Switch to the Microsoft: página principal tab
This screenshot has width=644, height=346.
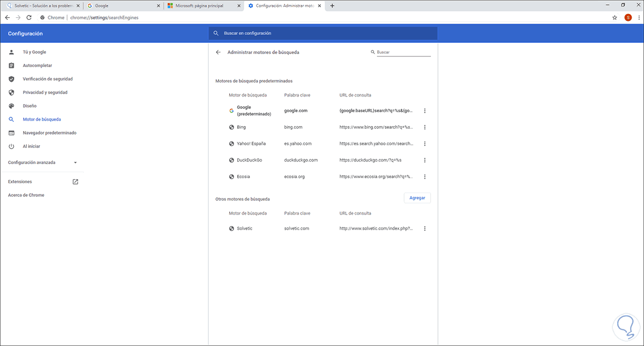tap(203, 5)
